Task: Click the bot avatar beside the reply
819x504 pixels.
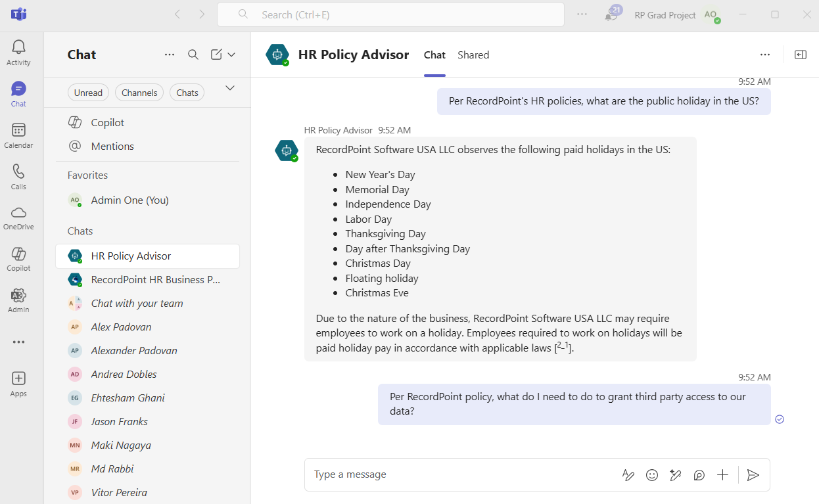Action: [x=286, y=150]
